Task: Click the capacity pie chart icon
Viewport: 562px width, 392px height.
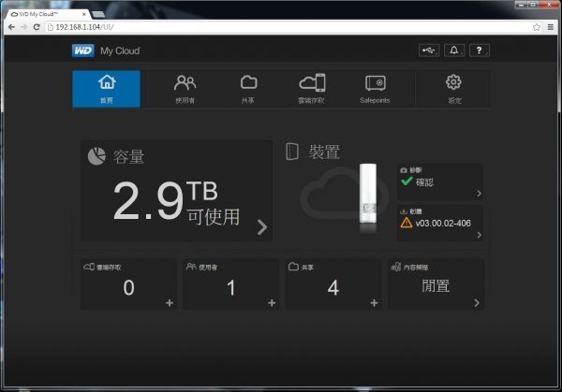Action: pos(96,156)
